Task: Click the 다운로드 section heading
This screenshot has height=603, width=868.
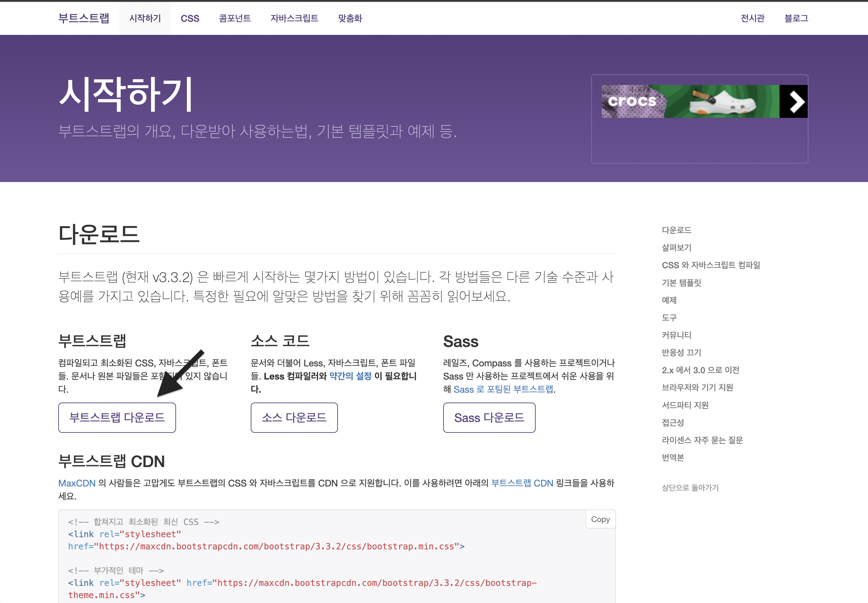Action: click(99, 234)
